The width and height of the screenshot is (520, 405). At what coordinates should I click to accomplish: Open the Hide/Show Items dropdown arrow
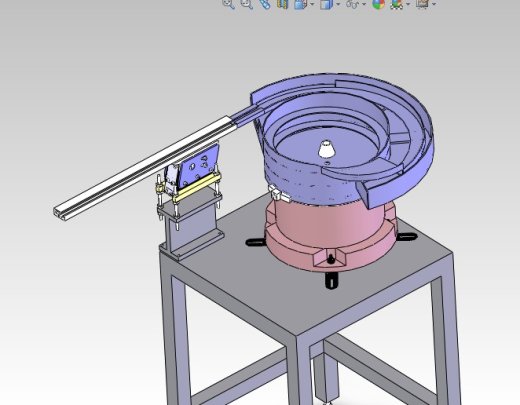click(364, 4)
